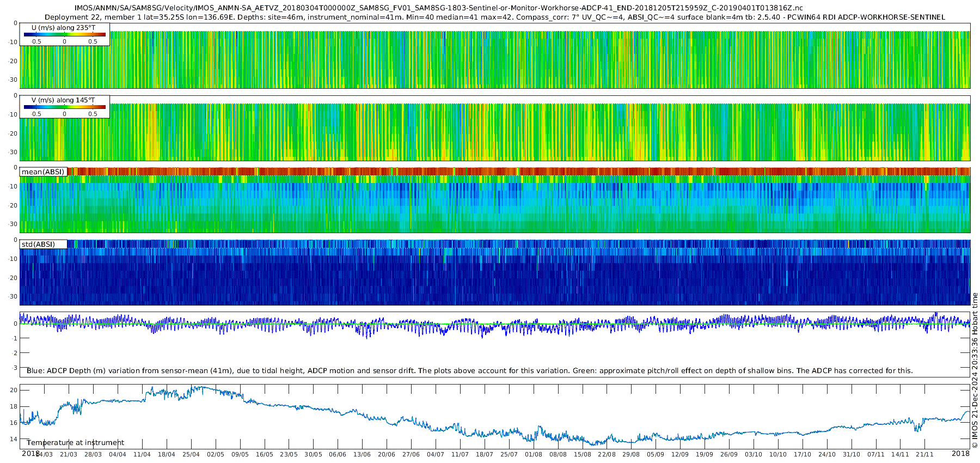This screenshot has height=463, width=980.
Task: Pick the 13/06 date tick label
Action: point(362,454)
